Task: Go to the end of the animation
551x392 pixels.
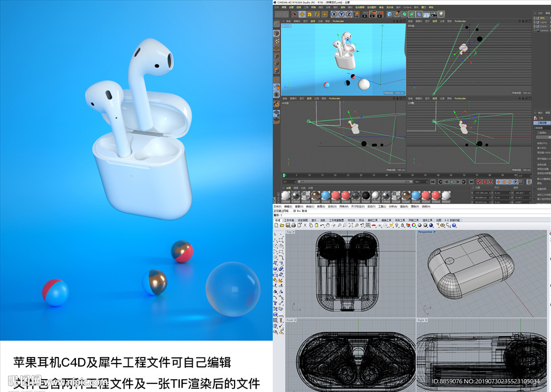Action: [471, 182]
